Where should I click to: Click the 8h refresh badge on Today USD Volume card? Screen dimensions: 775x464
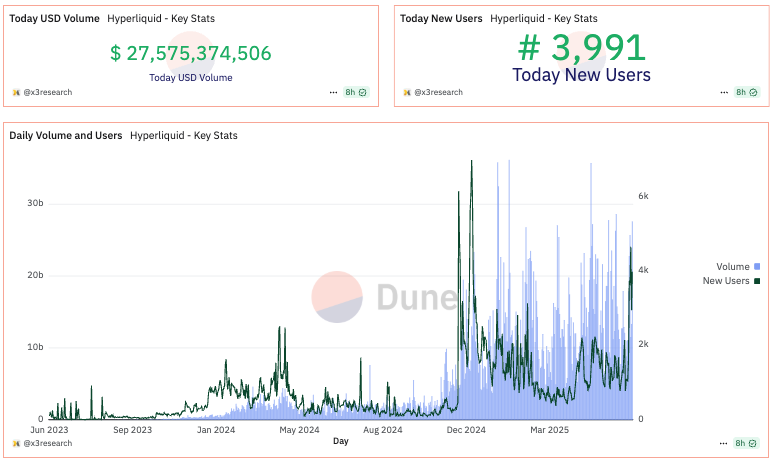356,92
